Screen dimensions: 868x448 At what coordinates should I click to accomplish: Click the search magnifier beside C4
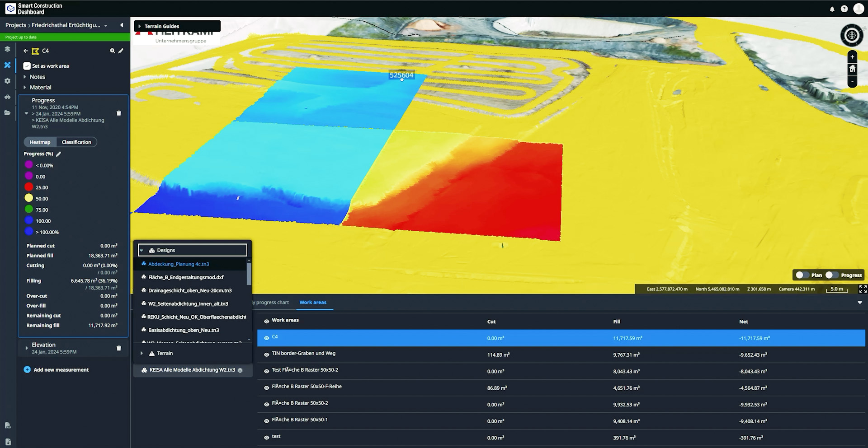[x=113, y=51]
